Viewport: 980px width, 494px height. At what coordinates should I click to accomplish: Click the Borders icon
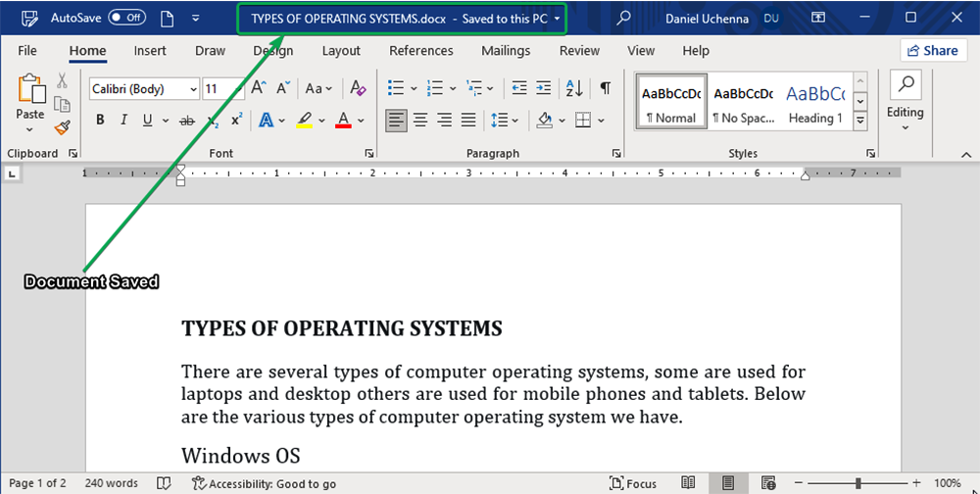[x=583, y=120]
